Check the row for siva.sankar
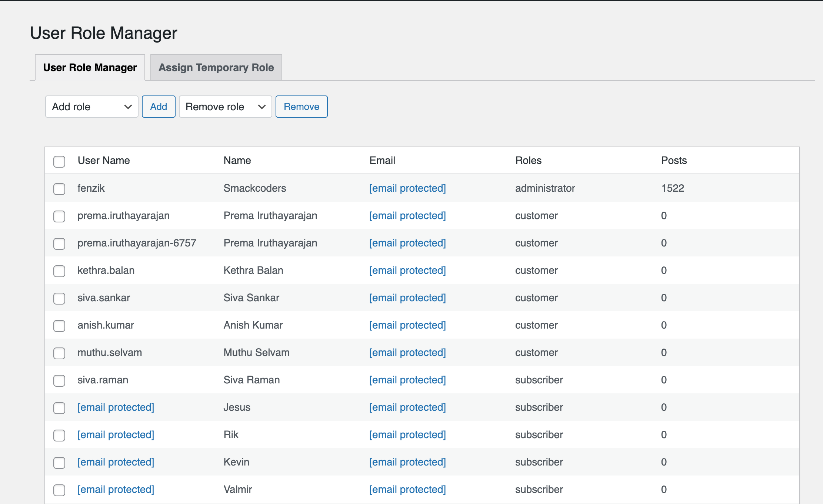The height and width of the screenshot is (504, 823). click(59, 299)
